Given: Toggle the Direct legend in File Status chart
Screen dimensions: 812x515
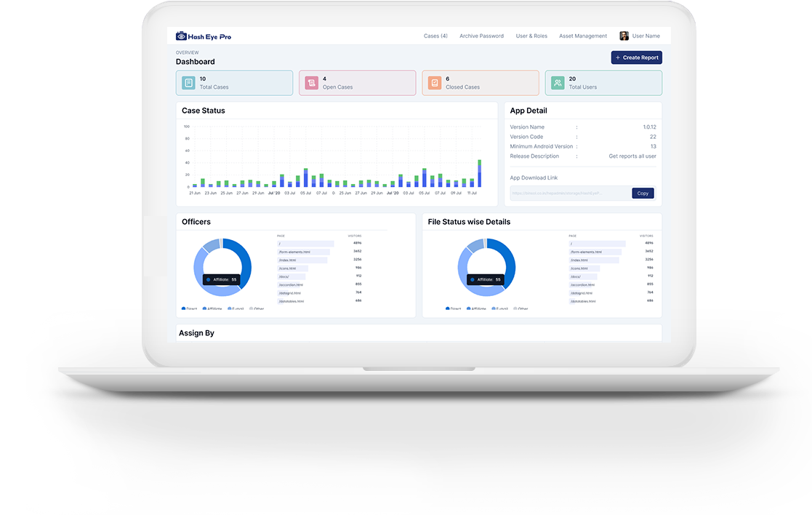Looking at the screenshot, I should click(453, 309).
